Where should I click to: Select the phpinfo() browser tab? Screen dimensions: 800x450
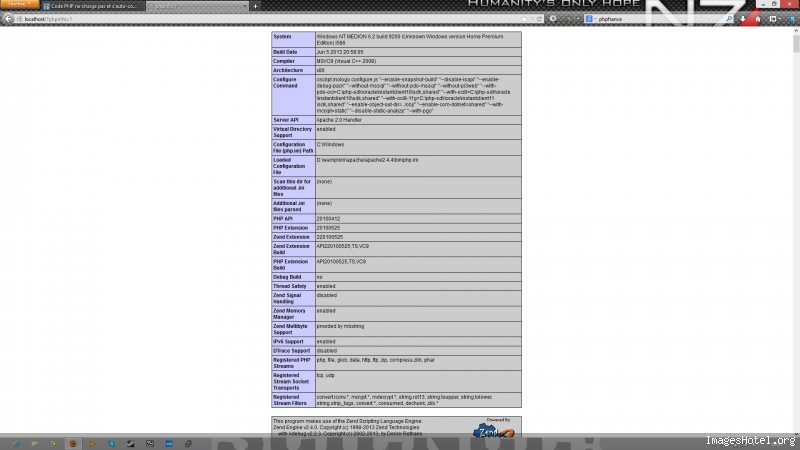tap(197, 6)
